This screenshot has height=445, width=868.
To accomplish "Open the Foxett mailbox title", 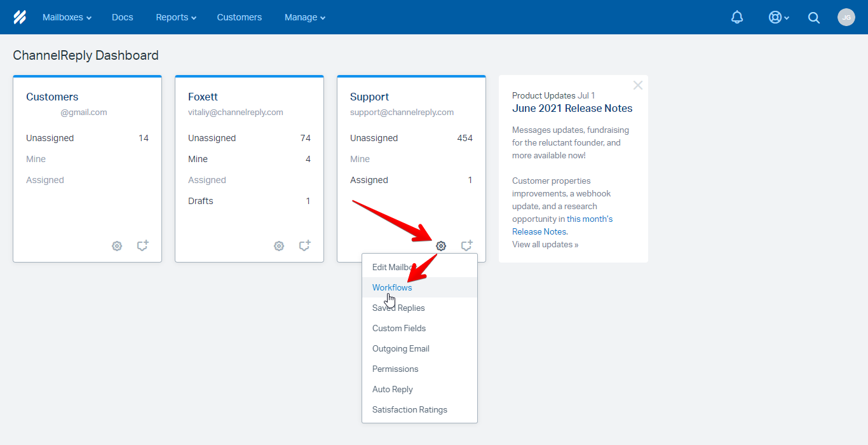I will (x=203, y=97).
